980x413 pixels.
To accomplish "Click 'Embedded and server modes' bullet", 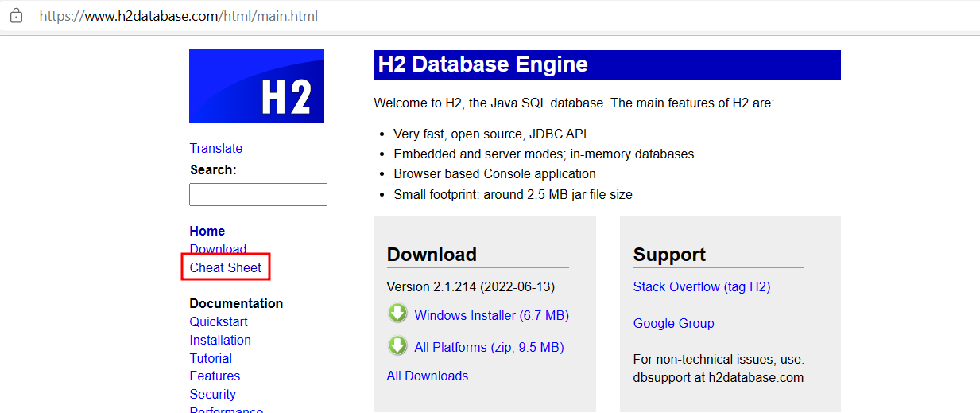I will click(544, 154).
